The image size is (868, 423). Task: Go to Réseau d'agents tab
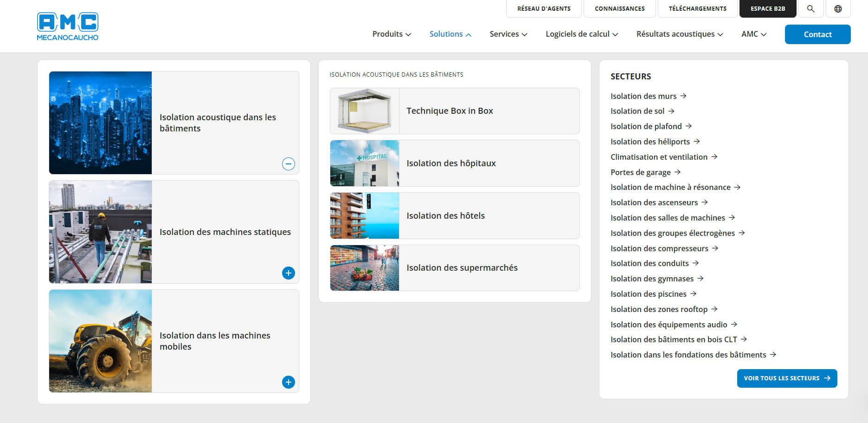544,9
